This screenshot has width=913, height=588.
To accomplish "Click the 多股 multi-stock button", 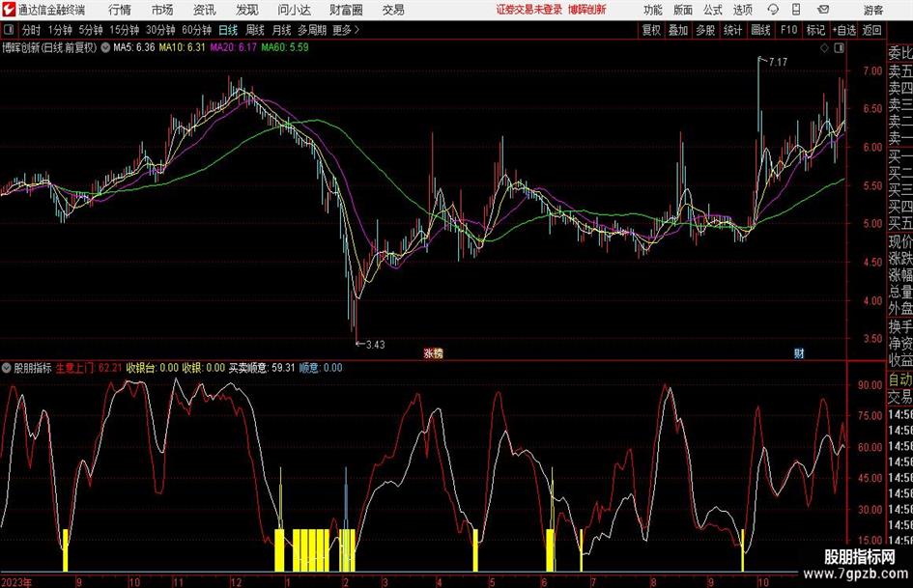I will (x=705, y=30).
